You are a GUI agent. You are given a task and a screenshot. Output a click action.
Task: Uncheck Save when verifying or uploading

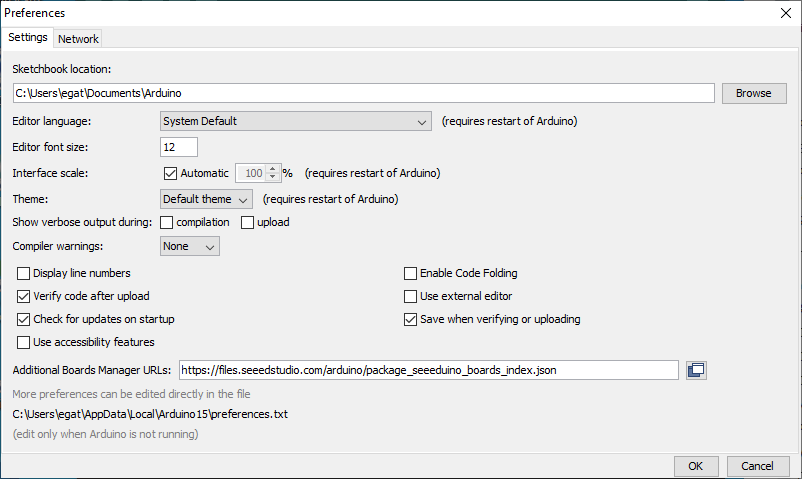coord(410,319)
